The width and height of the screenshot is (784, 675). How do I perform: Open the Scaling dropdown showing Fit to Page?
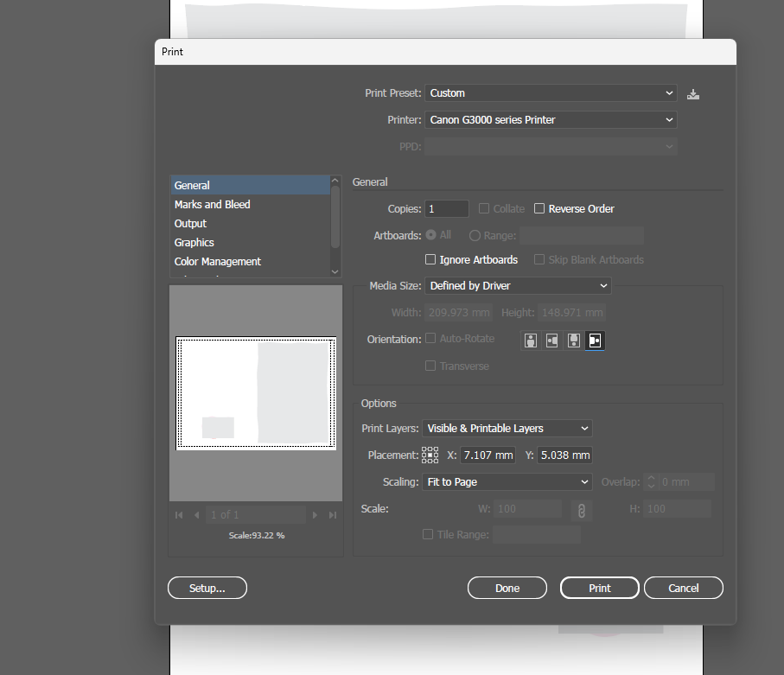tap(507, 482)
